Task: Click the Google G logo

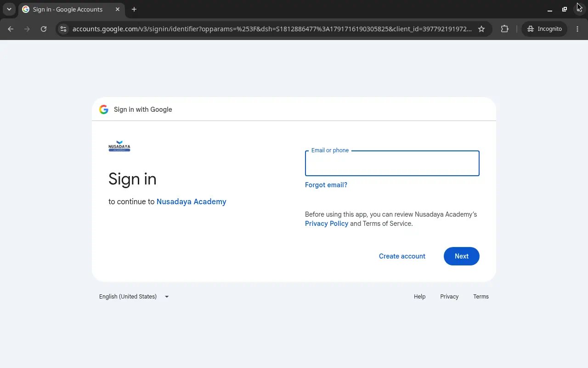Action: [104, 109]
